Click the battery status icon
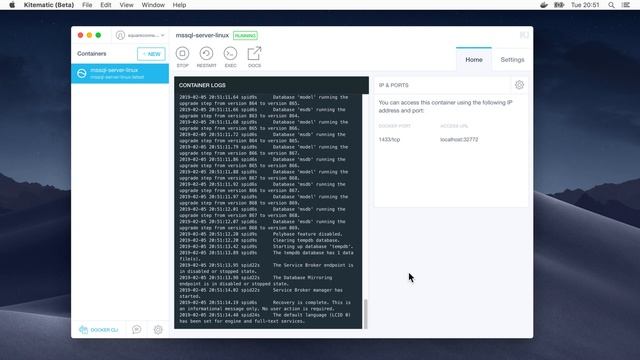Viewport: 640px width, 360px height. pos(559,5)
